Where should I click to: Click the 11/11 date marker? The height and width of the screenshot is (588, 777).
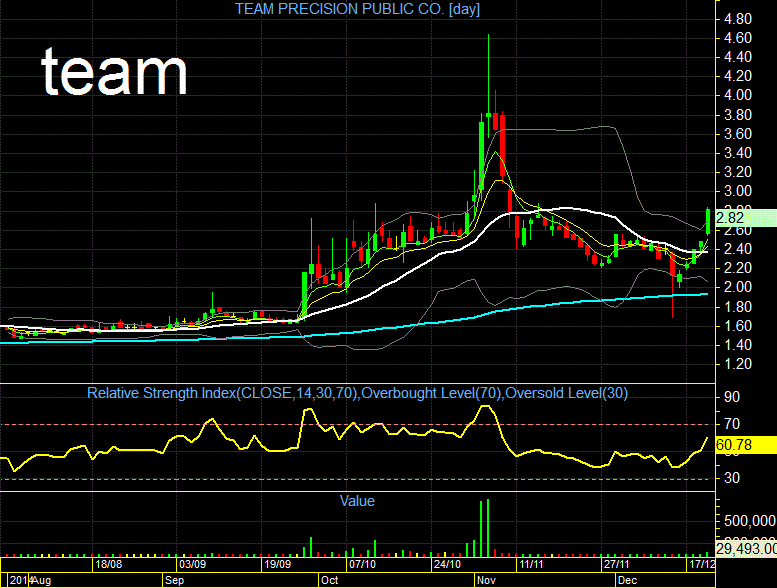(531, 564)
